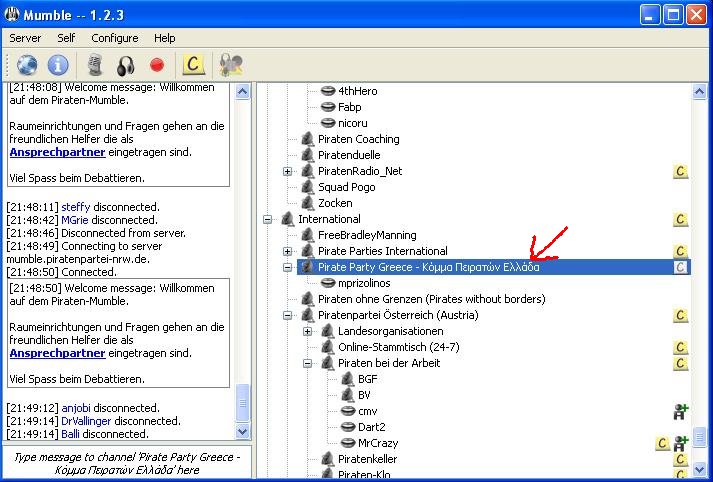The height and width of the screenshot is (482, 713).
Task: Click the yellow Comment toolbar icon
Action: point(193,65)
